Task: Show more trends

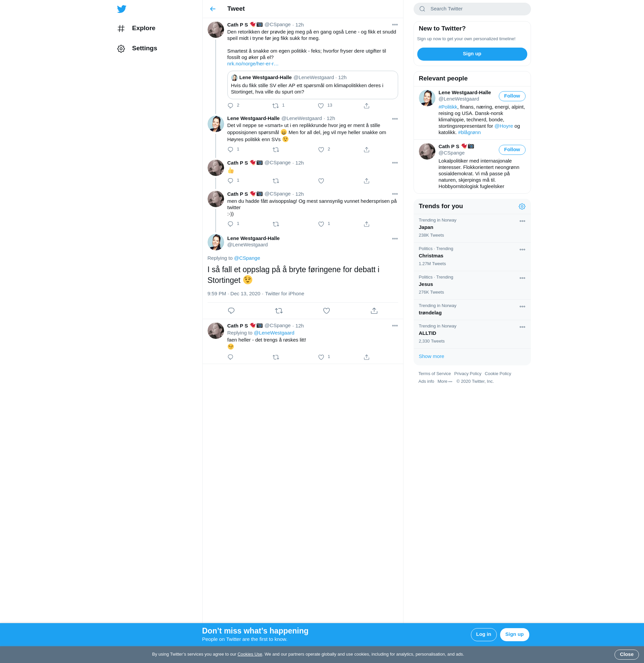Action: click(x=431, y=356)
